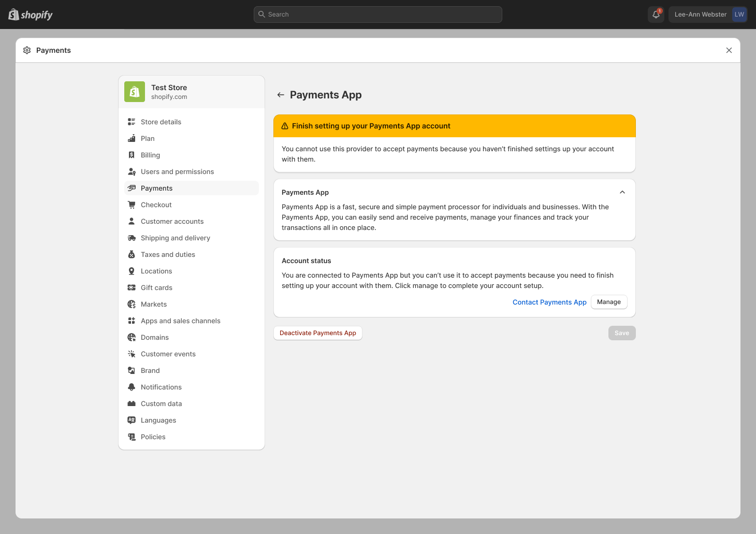Go back using the Payments App arrow

(281, 95)
